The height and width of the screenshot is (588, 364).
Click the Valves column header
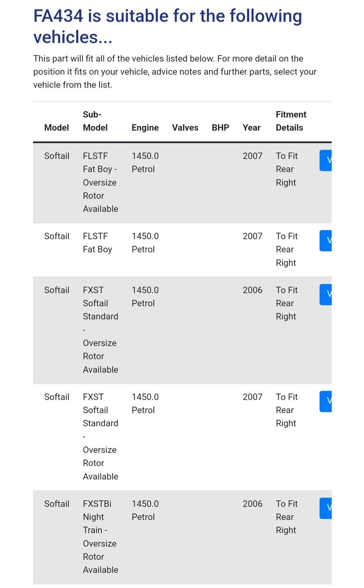tap(185, 128)
